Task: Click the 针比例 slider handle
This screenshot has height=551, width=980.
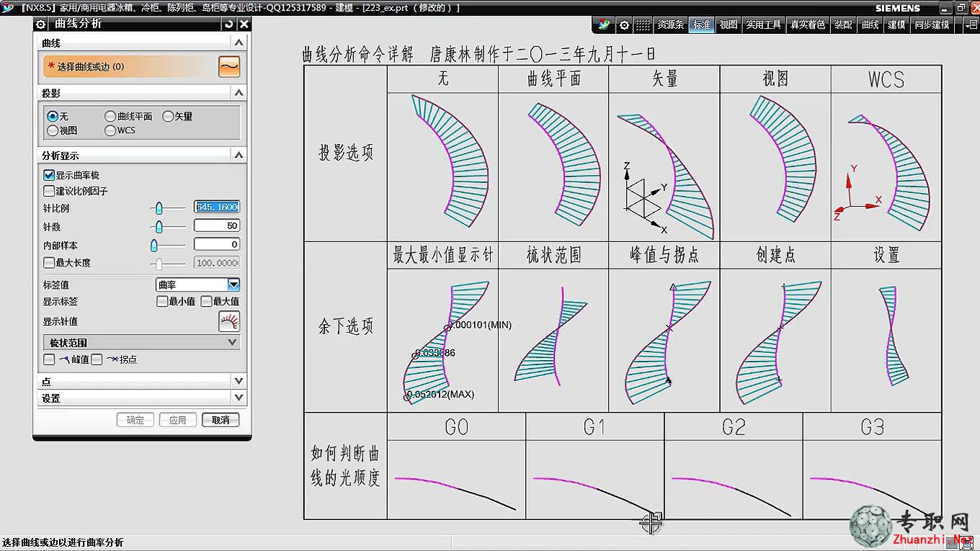Action: click(x=159, y=208)
